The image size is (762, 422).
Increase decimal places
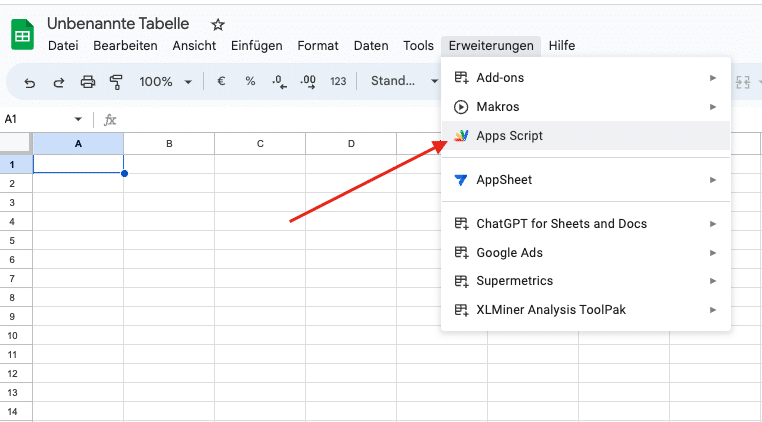click(308, 82)
